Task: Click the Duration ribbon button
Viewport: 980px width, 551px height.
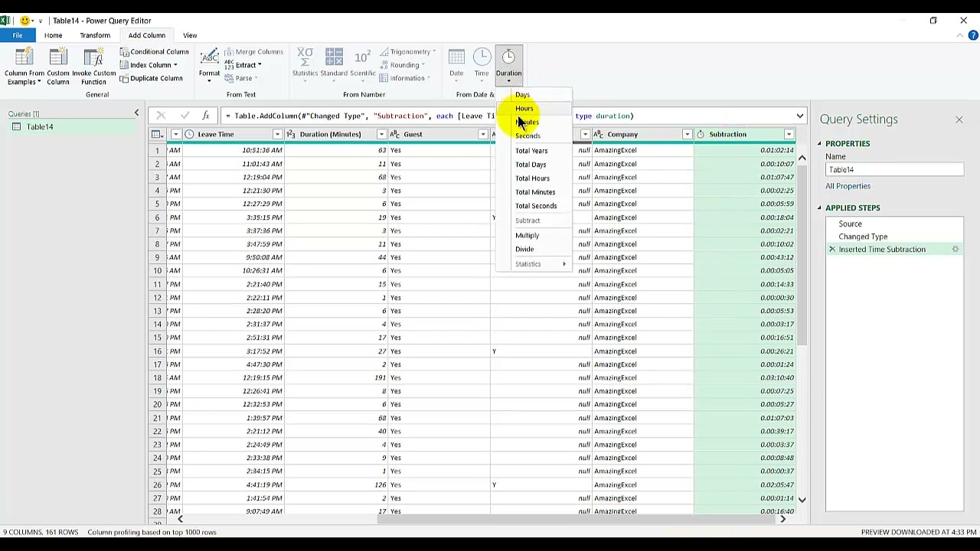Action: coord(508,67)
